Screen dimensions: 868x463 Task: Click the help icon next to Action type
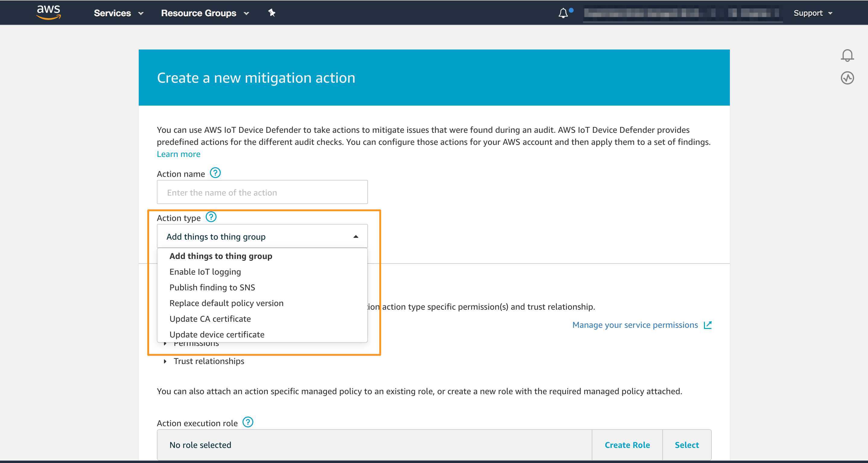click(211, 217)
